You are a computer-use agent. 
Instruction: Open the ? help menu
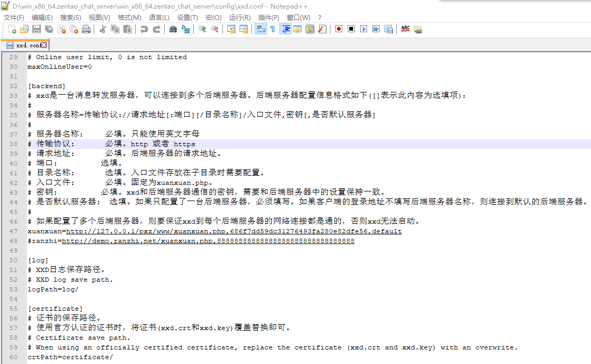320,18
